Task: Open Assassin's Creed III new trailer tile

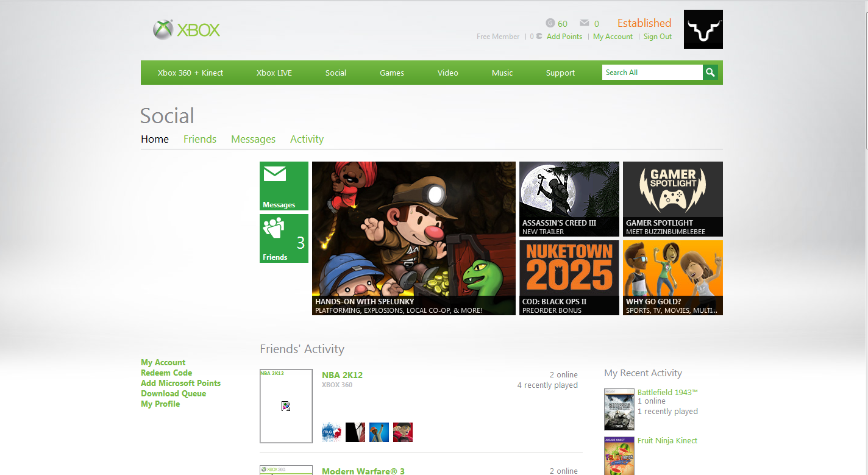Action: [569, 199]
